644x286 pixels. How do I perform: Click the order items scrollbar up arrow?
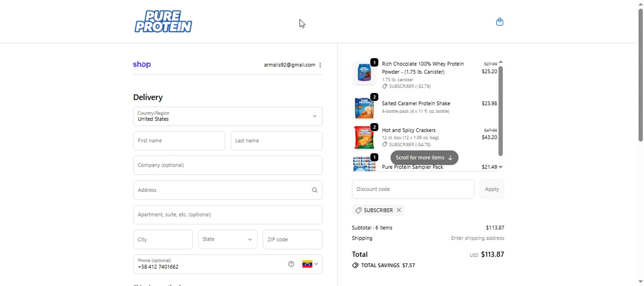point(501,63)
